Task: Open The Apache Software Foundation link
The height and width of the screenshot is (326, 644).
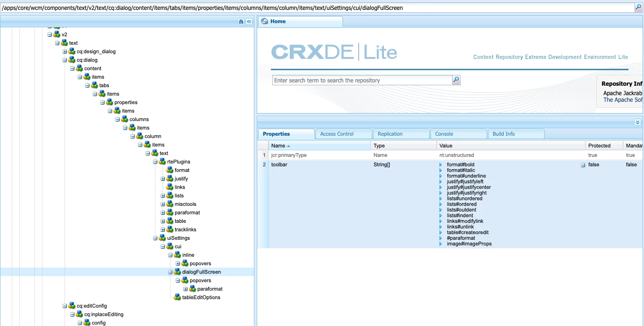Action: (x=623, y=100)
